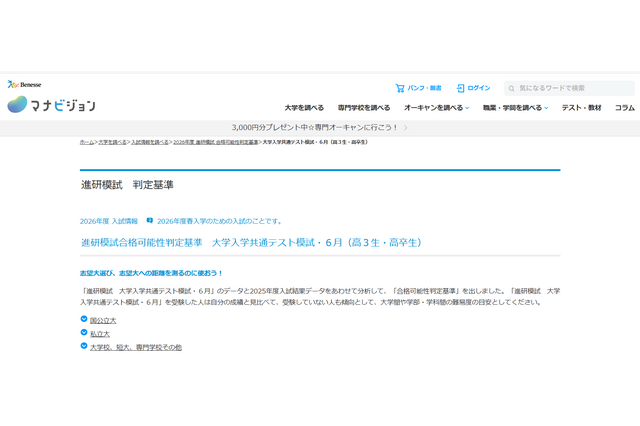Go to ホーム in breadcrumb

(x=87, y=142)
